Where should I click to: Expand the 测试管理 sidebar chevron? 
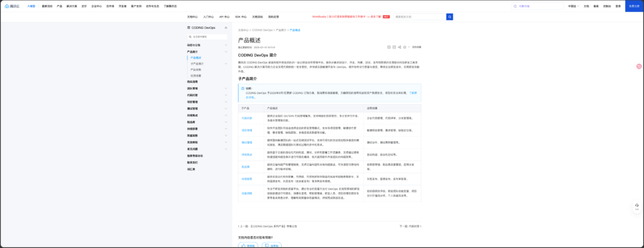coord(226,109)
